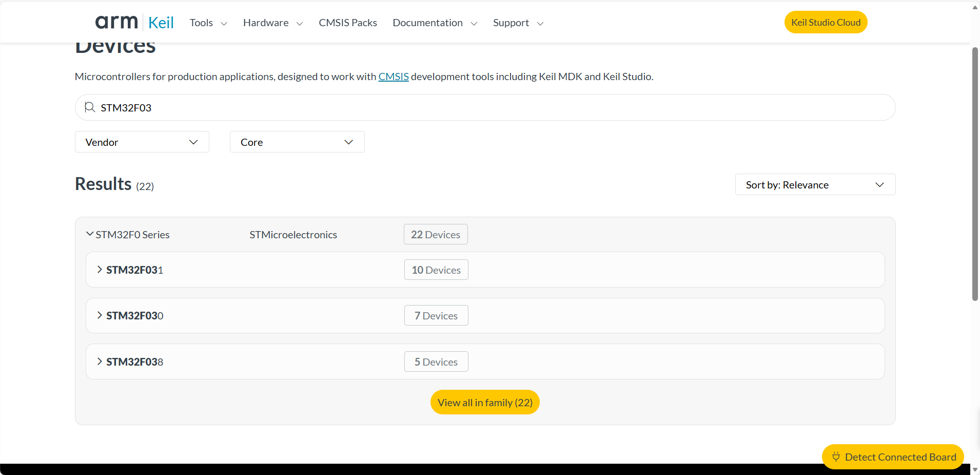Open the Tools menu
Image resolution: width=980 pixels, height=475 pixels.
(x=208, y=23)
